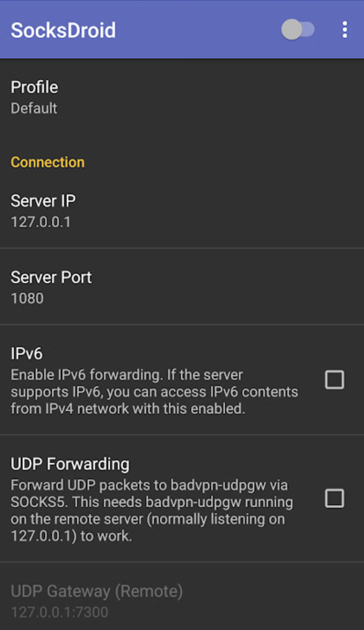
Task: Tap the SocksDroid app title
Action: pyautogui.click(x=63, y=30)
